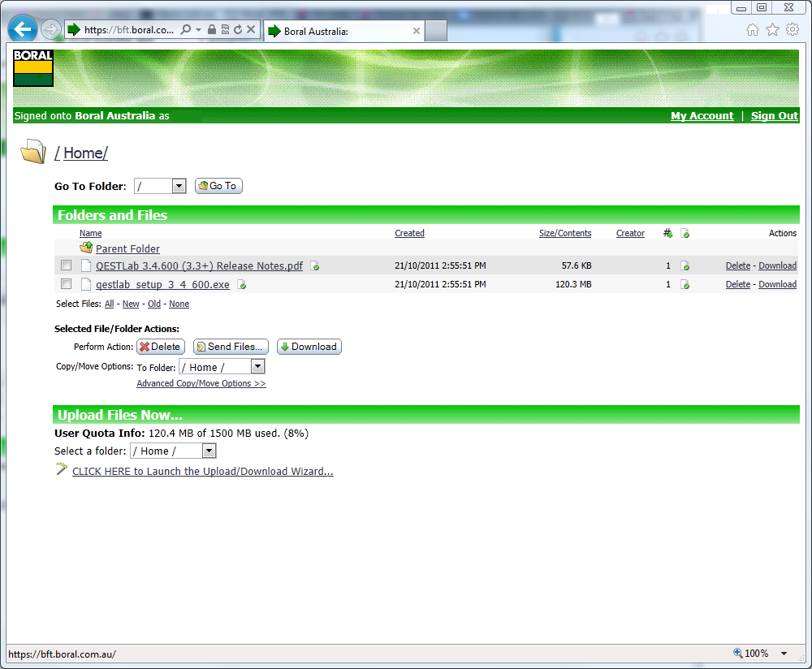Click the green icon next to Release Notes.pdf name
This screenshot has height=669, width=812.
(x=314, y=266)
